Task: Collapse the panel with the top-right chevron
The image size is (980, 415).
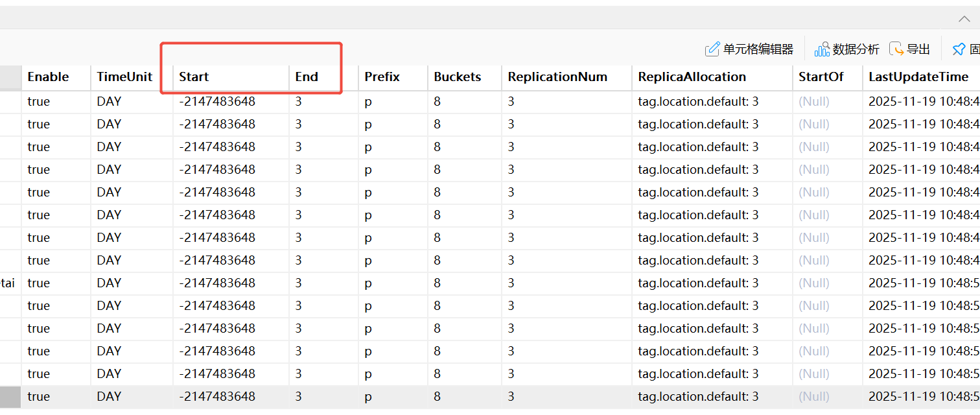Action: [964, 19]
